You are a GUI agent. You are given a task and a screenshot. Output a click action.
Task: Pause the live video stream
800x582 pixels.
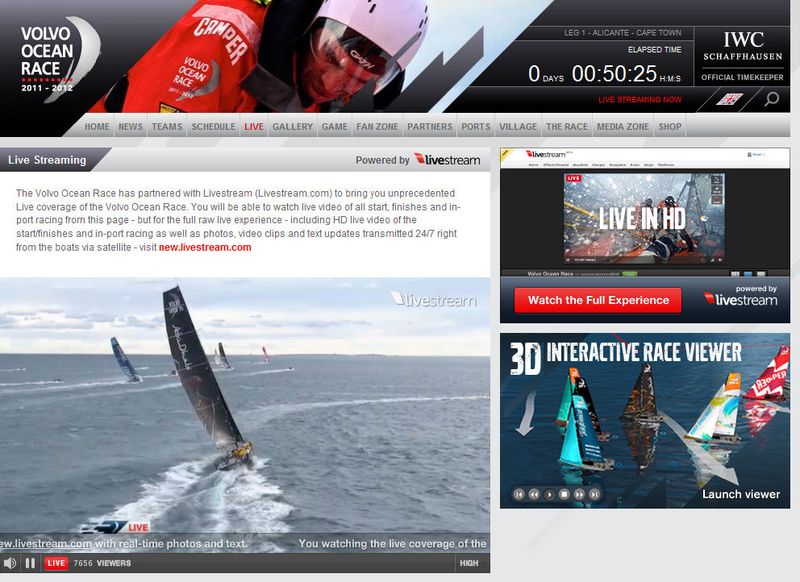click(30, 563)
